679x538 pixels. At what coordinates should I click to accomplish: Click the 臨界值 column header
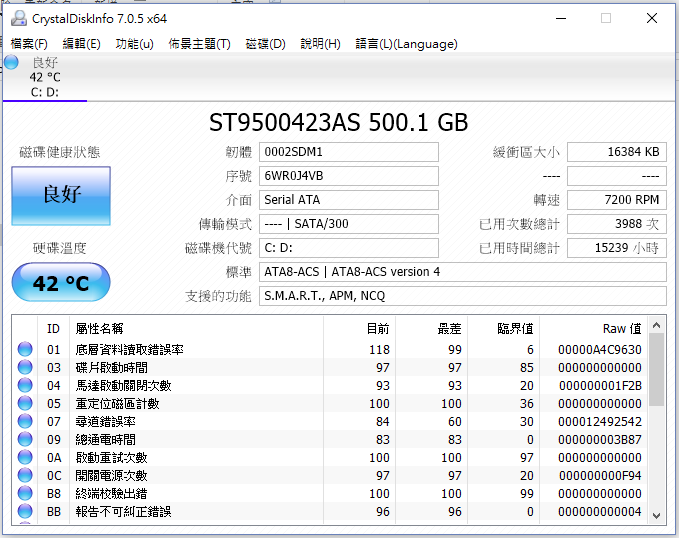(503, 329)
